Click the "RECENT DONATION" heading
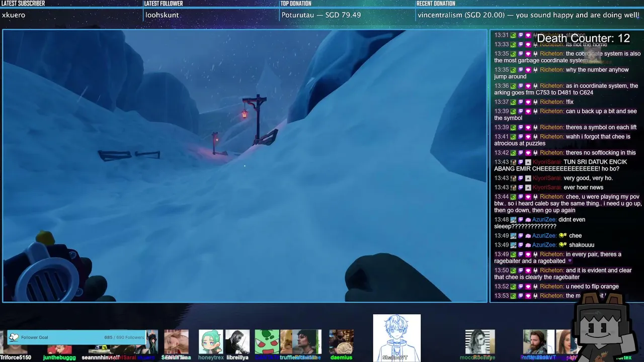 [436, 4]
